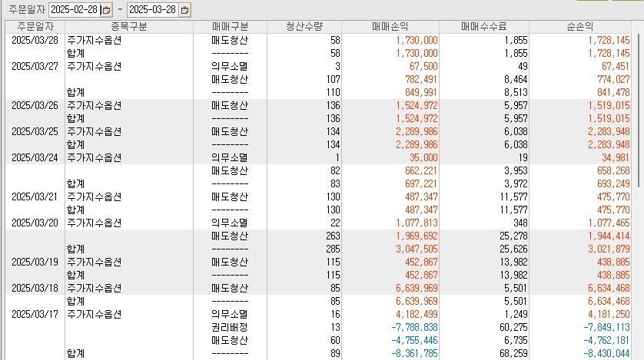Image resolution: width=644 pixels, height=360 pixels.
Task: Click the 매매수수료 column header
Action: pos(484,27)
